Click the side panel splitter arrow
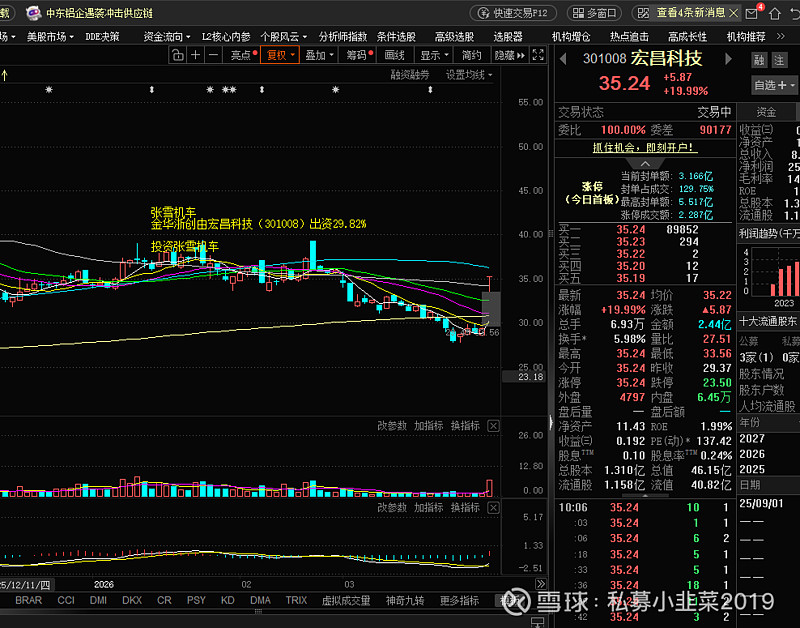This screenshot has width=800, height=628. click(x=551, y=422)
